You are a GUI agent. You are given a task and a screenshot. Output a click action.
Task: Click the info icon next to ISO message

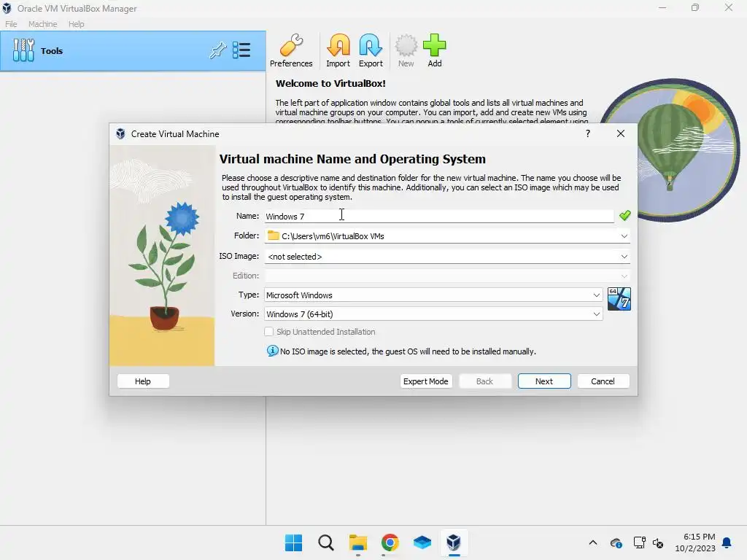pyautogui.click(x=272, y=351)
